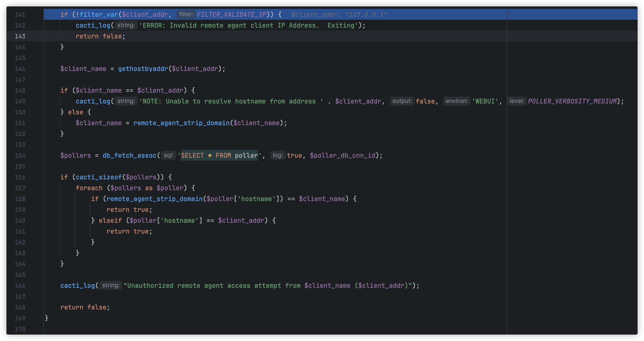
Task: Click the 'filter:' parameter hint
Action: 186,14
